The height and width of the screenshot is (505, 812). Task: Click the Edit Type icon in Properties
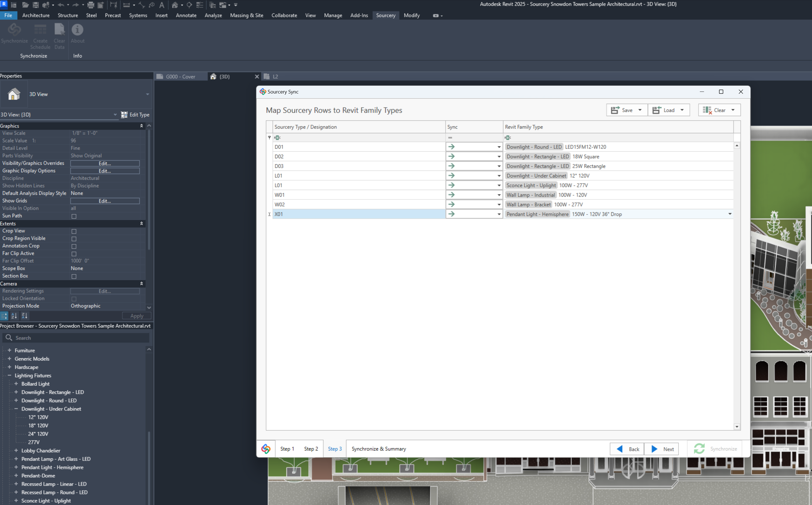124,115
